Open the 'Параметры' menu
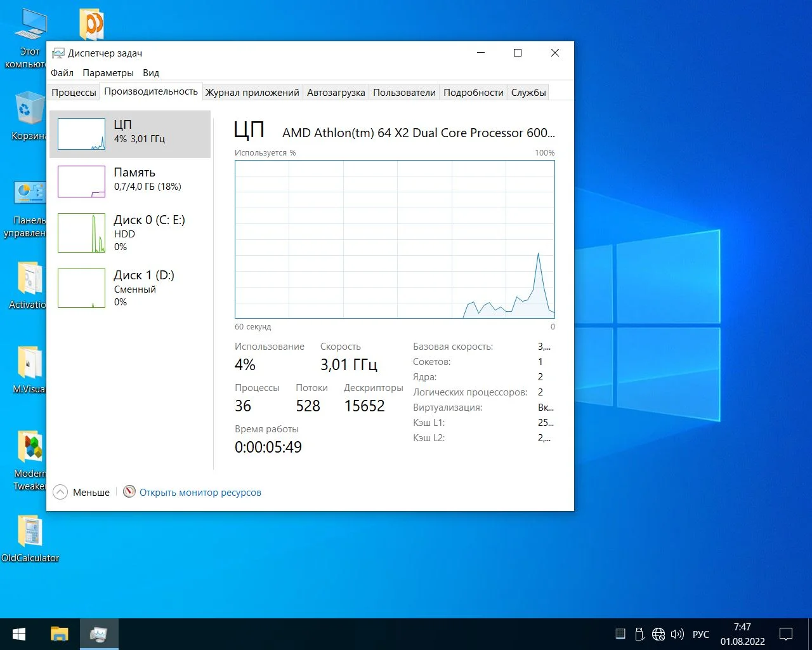812x650 pixels. (108, 73)
